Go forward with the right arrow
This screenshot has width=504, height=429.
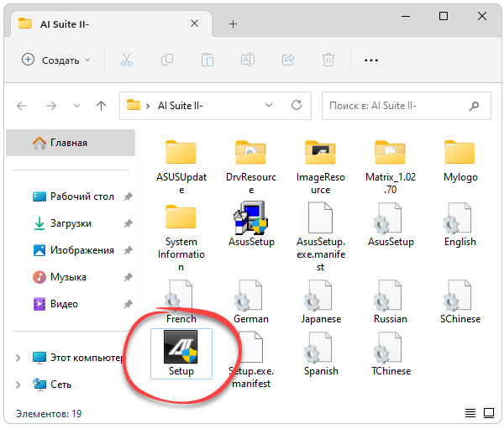(x=51, y=106)
